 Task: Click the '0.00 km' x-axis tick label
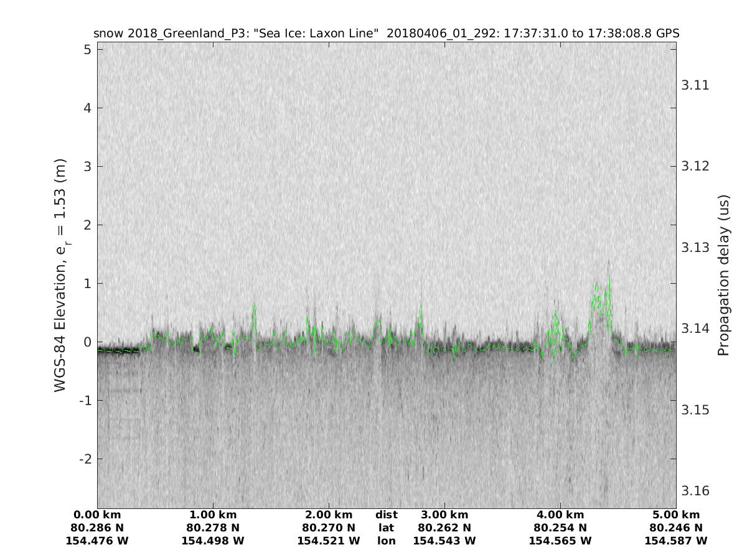97,515
